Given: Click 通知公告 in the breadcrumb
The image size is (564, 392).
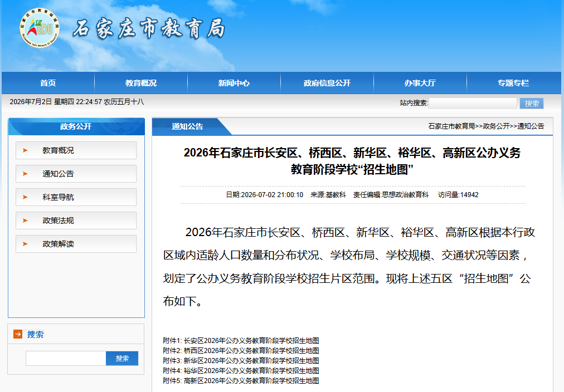Looking at the screenshot, I should click(531, 126).
